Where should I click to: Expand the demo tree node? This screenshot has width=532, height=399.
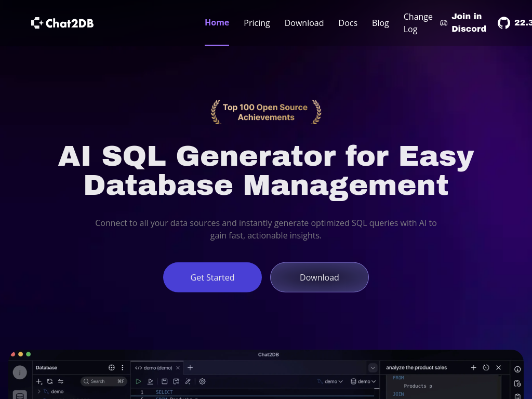tap(39, 391)
